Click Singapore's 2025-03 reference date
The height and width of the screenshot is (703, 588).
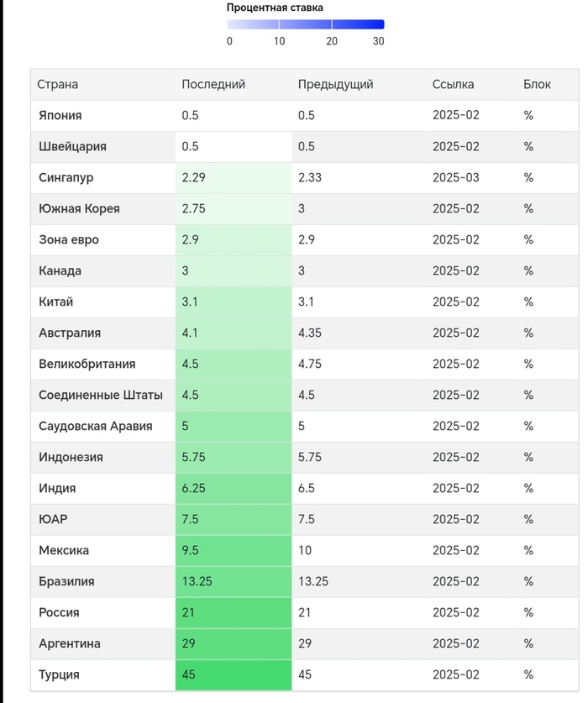pos(455,177)
